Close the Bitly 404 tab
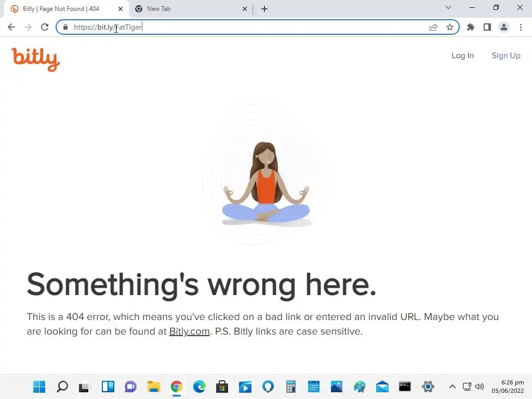 pyautogui.click(x=121, y=9)
